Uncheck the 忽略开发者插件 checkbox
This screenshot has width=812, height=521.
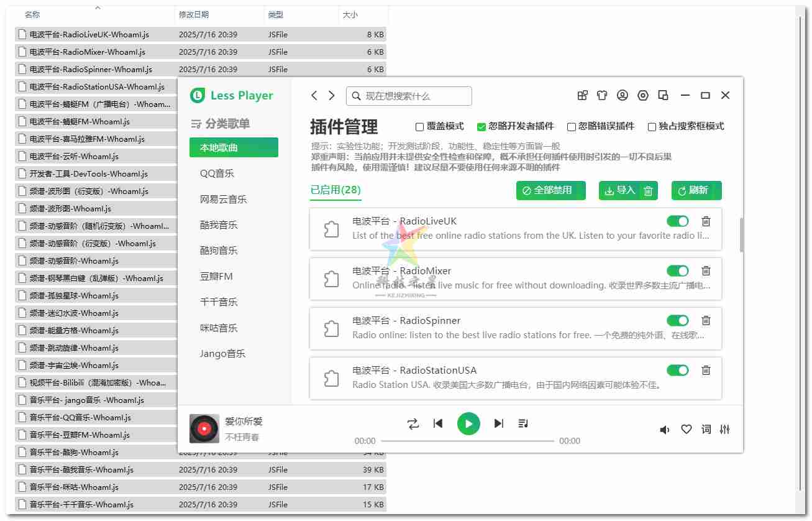click(481, 127)
